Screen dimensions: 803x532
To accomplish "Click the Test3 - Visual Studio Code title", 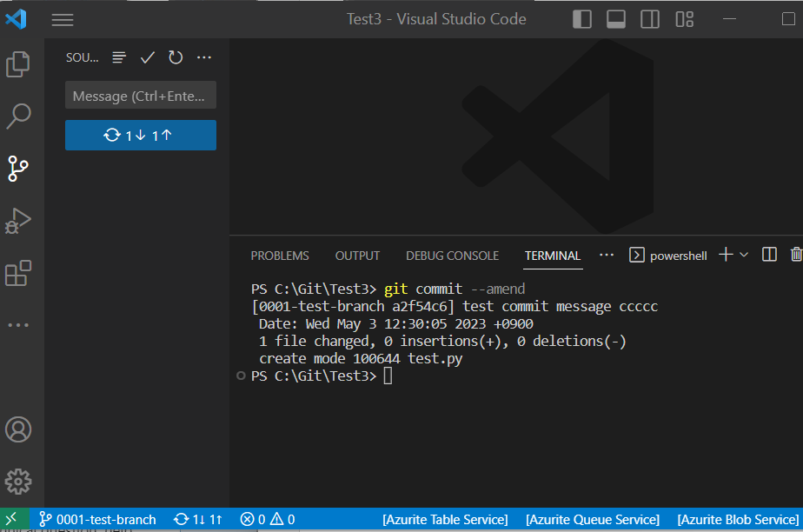I will click(x=436, y=19).
